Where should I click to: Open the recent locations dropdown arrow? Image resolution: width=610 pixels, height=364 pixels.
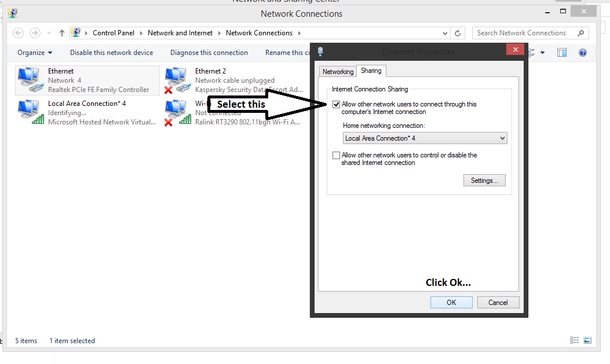[x=49, y=33]
